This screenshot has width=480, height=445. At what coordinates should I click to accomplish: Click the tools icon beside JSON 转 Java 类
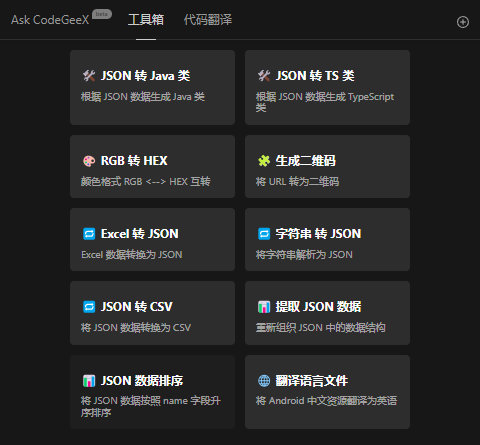click(89, 76)
